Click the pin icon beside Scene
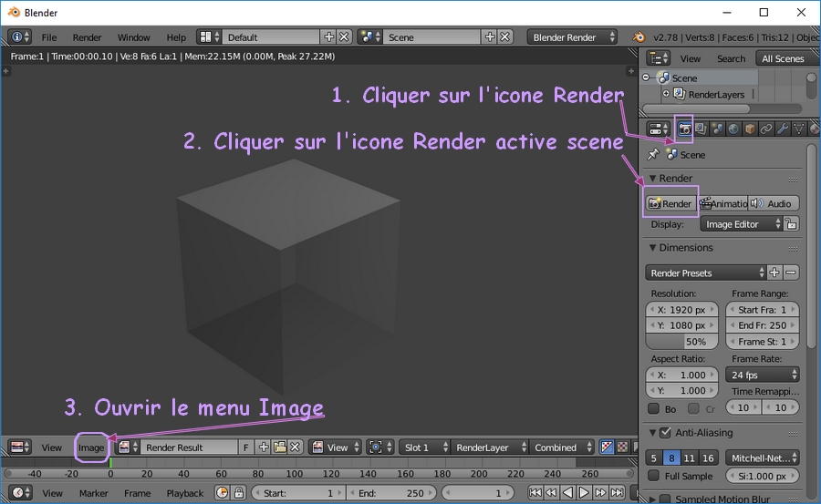 (x=653, y=154)
